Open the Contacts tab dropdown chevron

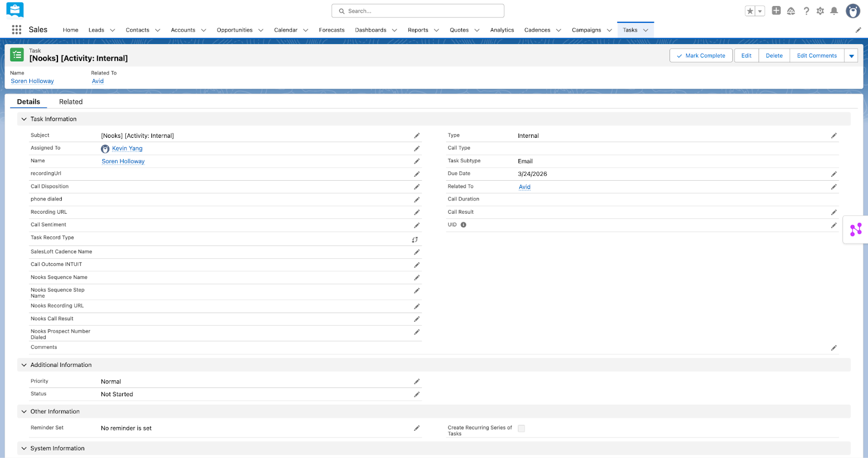point(157,30)
